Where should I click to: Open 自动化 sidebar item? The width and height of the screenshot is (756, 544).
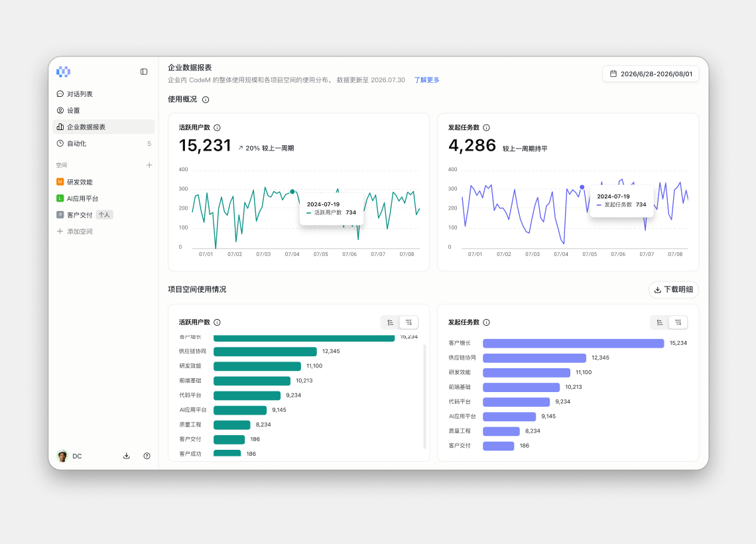(x=103, y=143)
